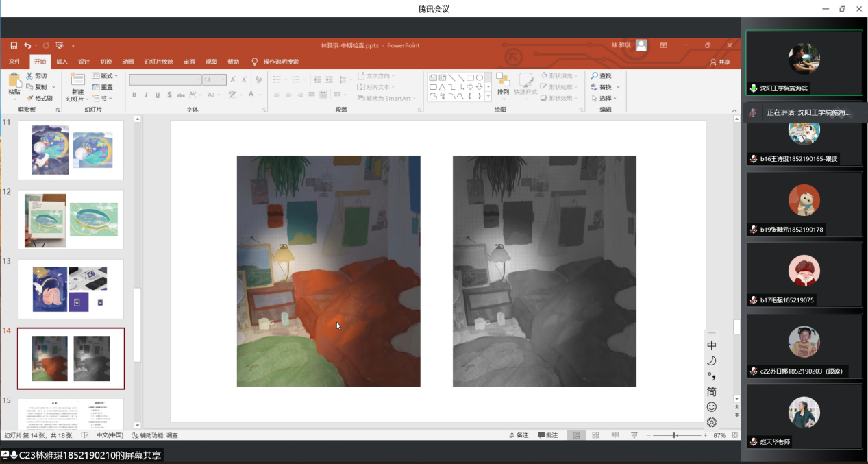Click the Shape Effects (形状效果) button

click(558, 98)
